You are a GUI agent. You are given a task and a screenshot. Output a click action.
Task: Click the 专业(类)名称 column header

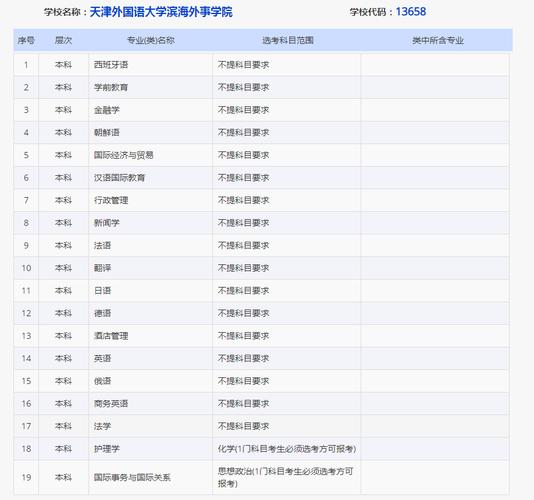tap(151, 41)
